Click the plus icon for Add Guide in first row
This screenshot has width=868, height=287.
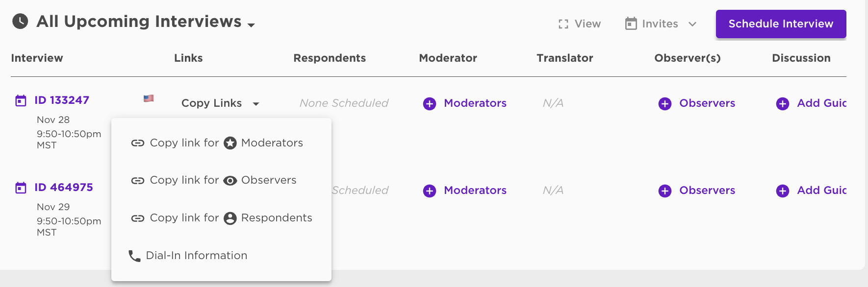point(783,104)
